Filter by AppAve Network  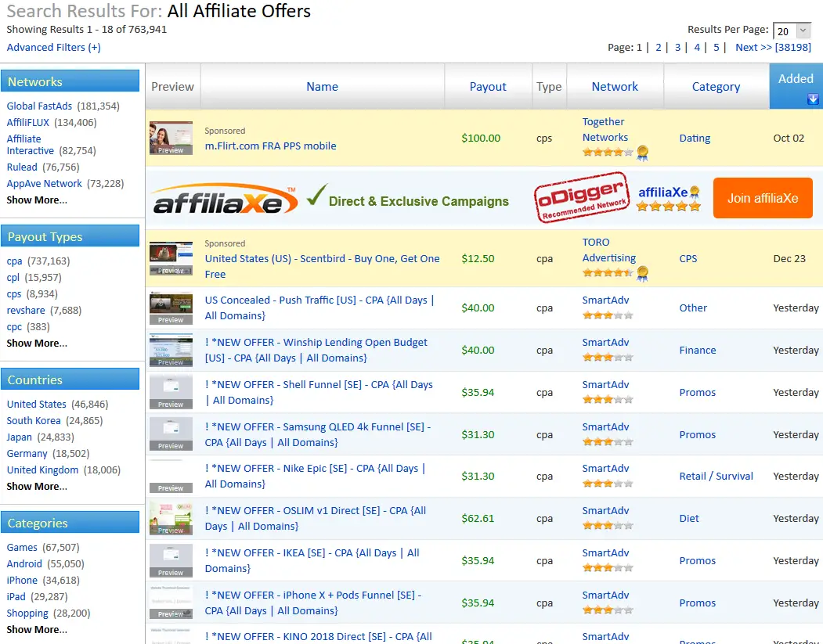[44, 184]
